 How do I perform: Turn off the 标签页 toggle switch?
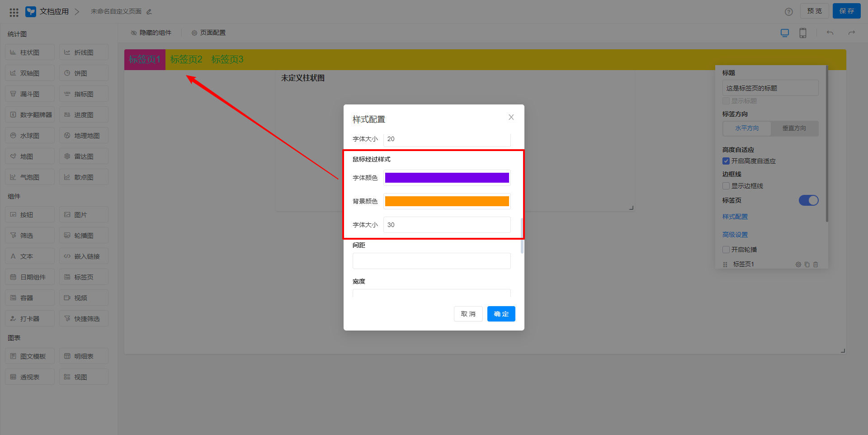[808, 200]
